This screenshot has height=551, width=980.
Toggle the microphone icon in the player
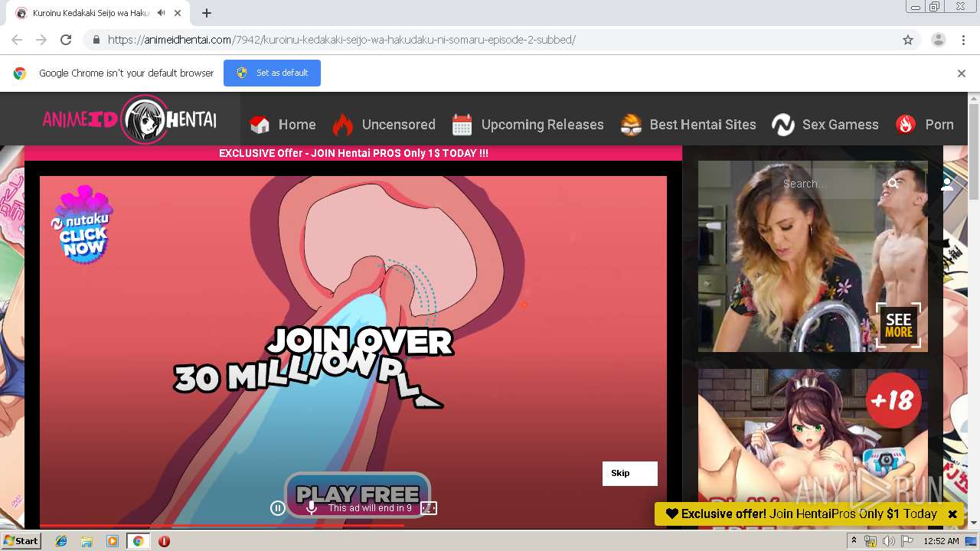tap(312, 507)
